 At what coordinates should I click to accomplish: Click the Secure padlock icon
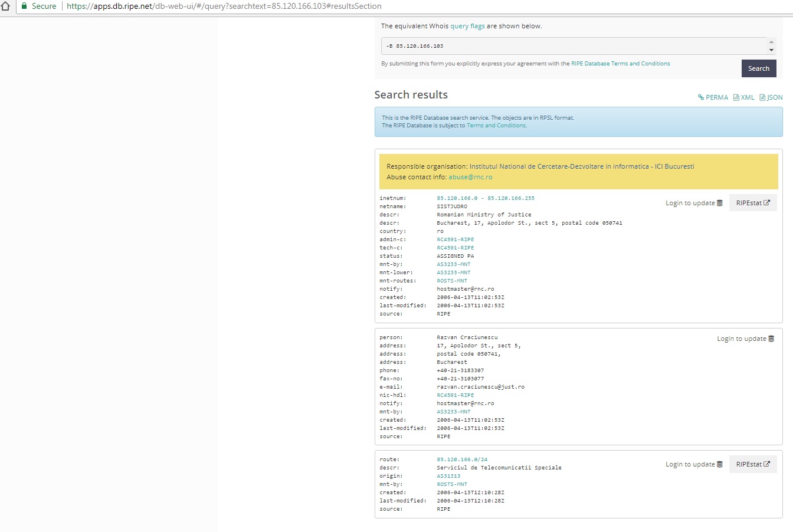click(x=24, y=6)
